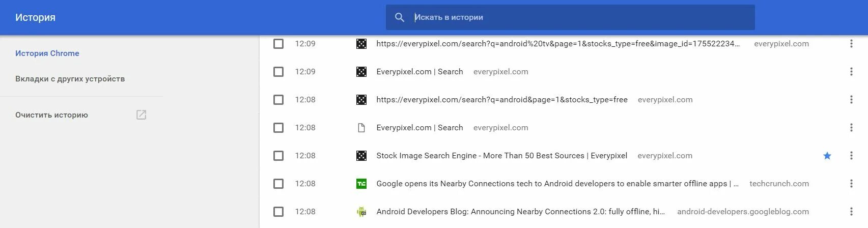868x228 pixels.
Task: Click blank page icon of 12:08 Everypixel Search entry
Action: tap(361, 128)
